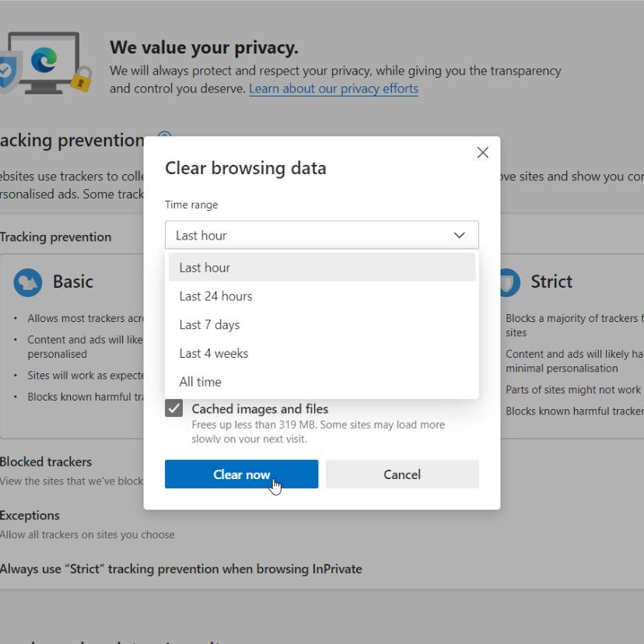
Task: Open "Learn about our privacy efforts" link
Action: pos(333,88)
